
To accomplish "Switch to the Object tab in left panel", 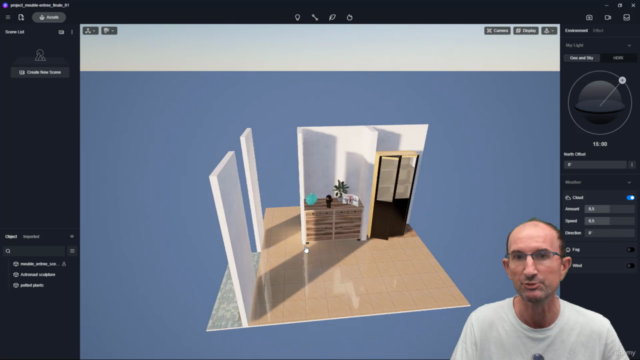I will (x=11, y=237).
